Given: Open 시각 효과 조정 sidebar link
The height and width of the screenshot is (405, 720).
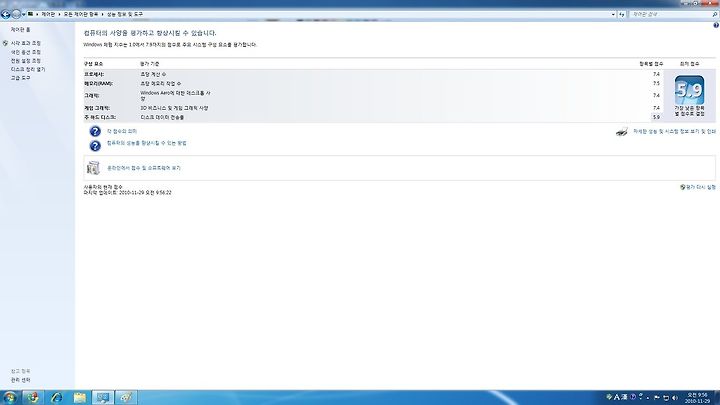Looking at the screenshot, I should coord(26,43).
